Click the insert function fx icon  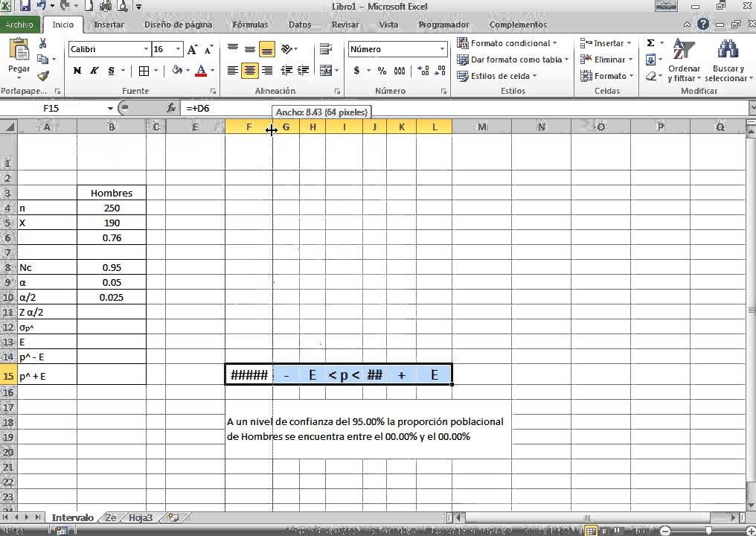(170, 108)
